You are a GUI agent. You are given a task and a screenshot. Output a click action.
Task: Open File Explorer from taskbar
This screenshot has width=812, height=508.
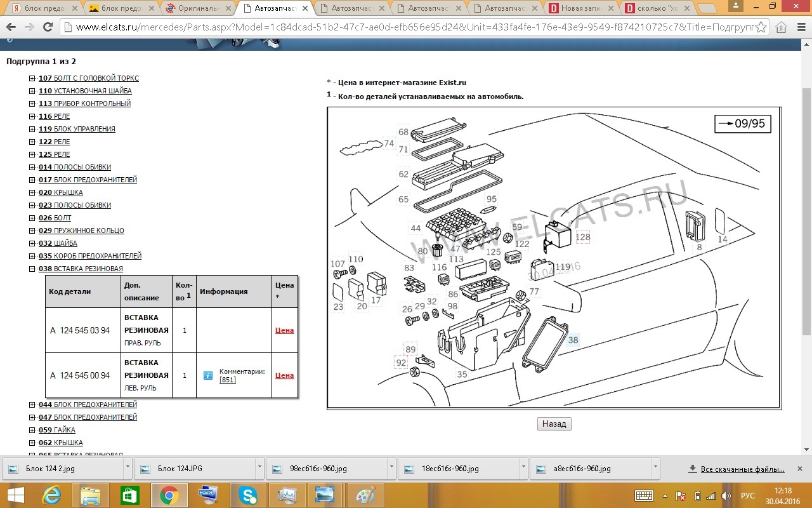[90, 495]
